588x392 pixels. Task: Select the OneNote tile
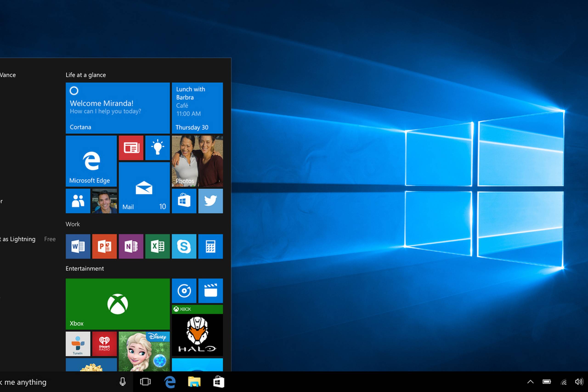(131, 246)
